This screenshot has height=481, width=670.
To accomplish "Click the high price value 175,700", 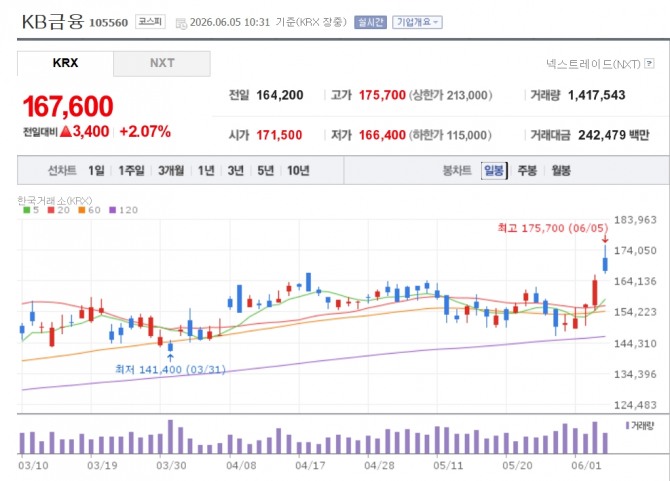I will point(382,95).
